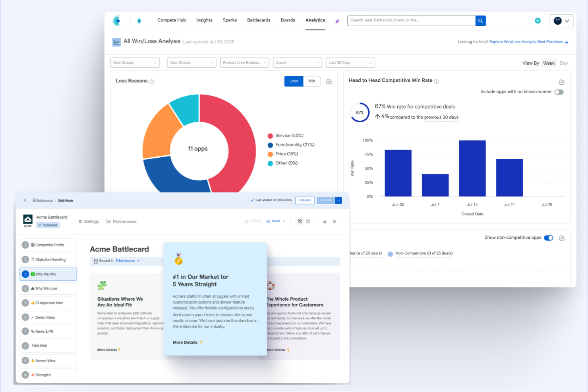This screenshot has width=588, height=392.
Task: Expand the Insert dropdown chevron
Action: point(283,221)
